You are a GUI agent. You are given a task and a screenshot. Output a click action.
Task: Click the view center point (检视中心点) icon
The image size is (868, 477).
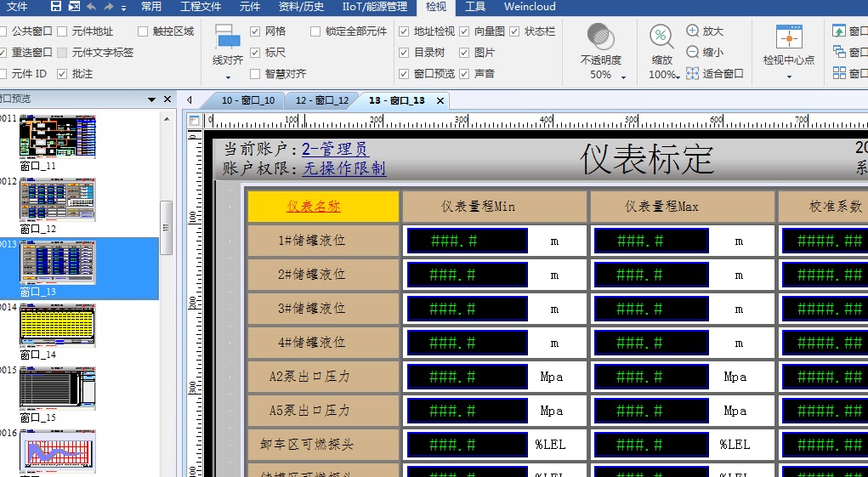click(x=788, y=37)
